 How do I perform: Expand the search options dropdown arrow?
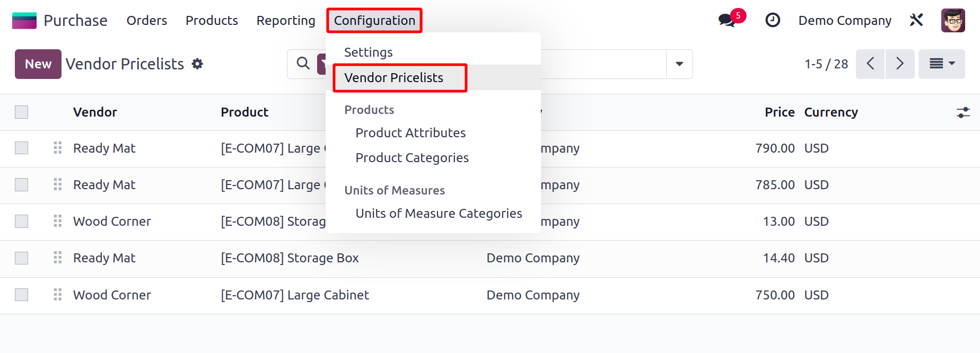(x=679, y=64)
